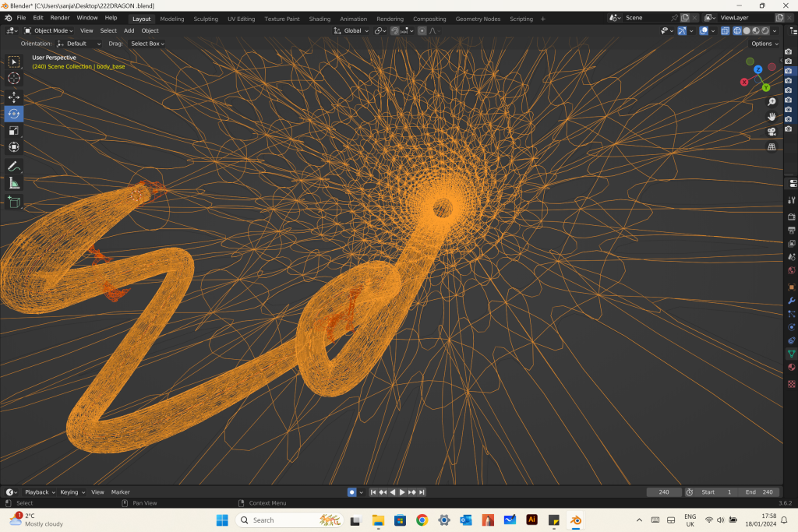Open the Drag Select Box dropdown
The image size is (798, 532).
[147, 44]
